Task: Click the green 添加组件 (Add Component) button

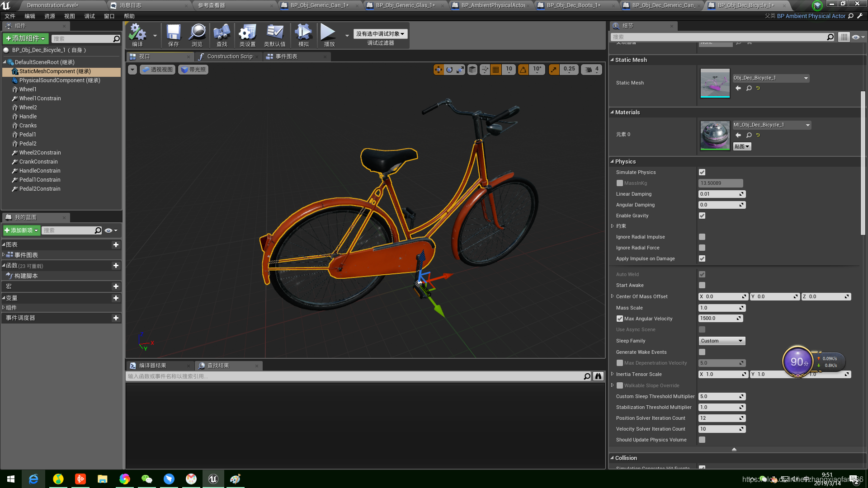Action: coord(25,39)
